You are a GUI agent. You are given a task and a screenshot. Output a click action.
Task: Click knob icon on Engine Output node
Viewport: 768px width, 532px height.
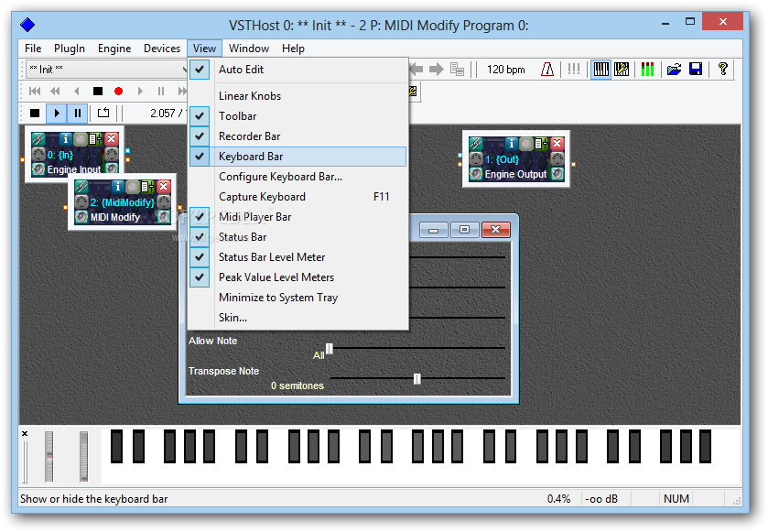pos(526,144)
